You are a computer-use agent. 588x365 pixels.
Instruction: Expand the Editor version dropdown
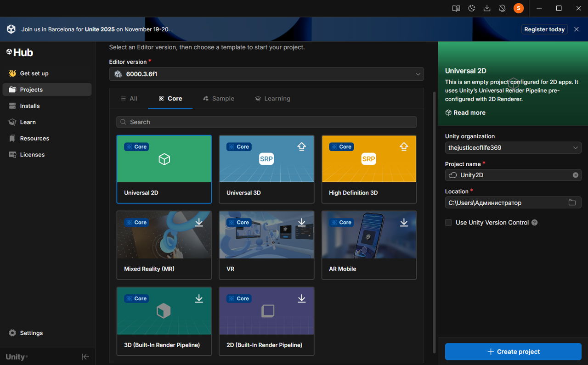pos(266,74)
